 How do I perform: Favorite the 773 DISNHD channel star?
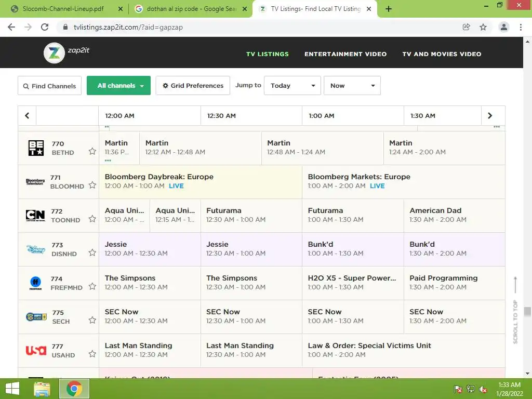point(92,252)
